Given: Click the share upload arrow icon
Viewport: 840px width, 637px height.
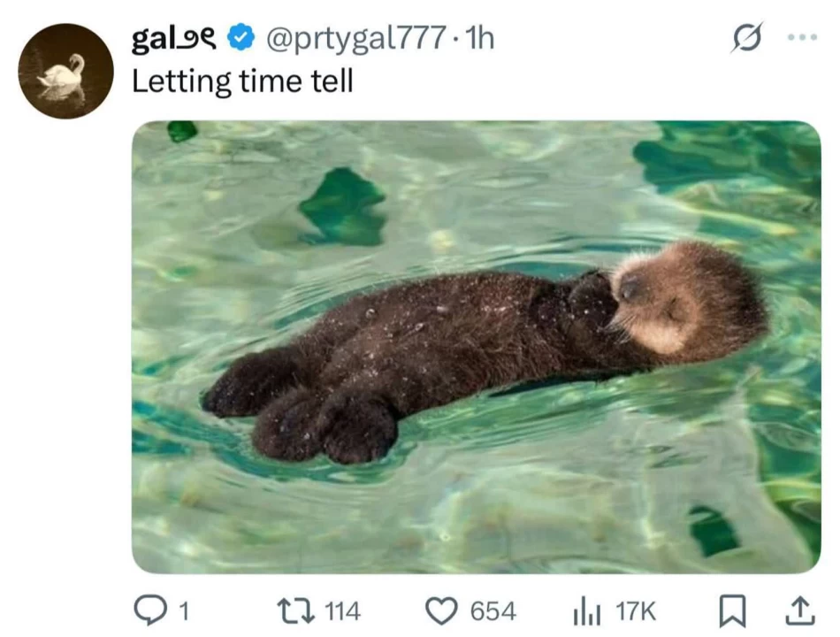Looking at the screenshot, I should click(x=798, y=610).
